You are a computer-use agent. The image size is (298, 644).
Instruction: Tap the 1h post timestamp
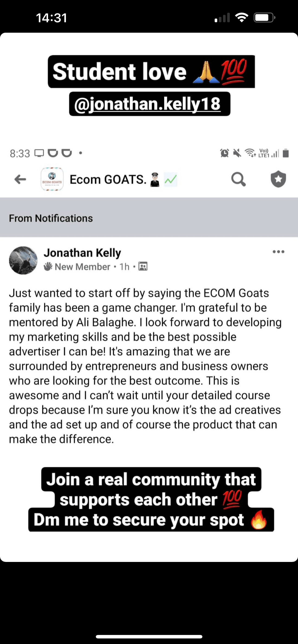click(x=124, y=267)
